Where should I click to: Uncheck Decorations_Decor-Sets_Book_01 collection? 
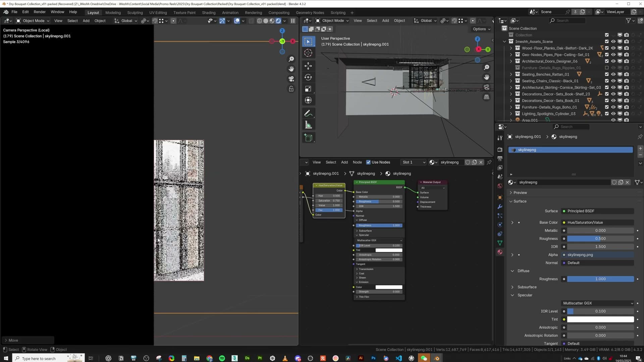[607, 101]
